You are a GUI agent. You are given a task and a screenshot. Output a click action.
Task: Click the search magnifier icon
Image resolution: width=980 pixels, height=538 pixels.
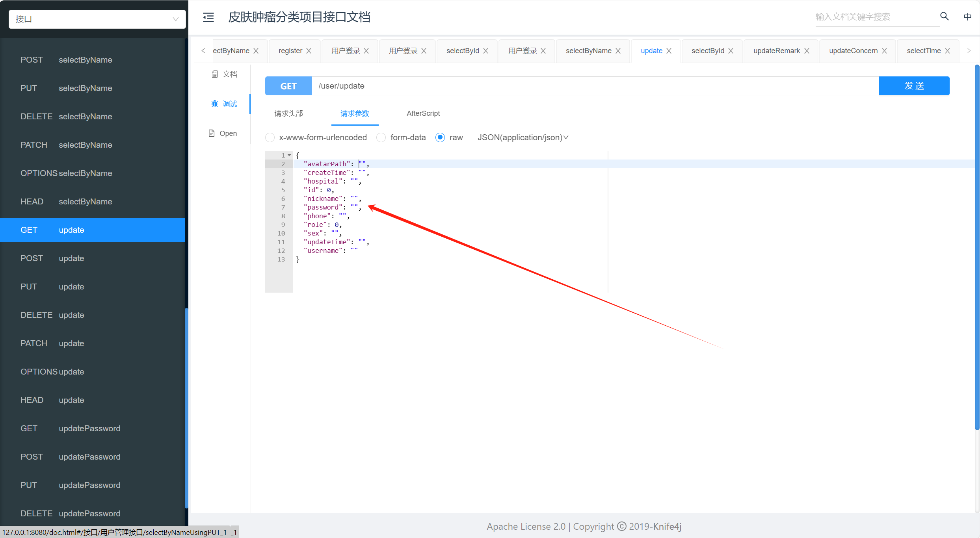pos(944,17)
